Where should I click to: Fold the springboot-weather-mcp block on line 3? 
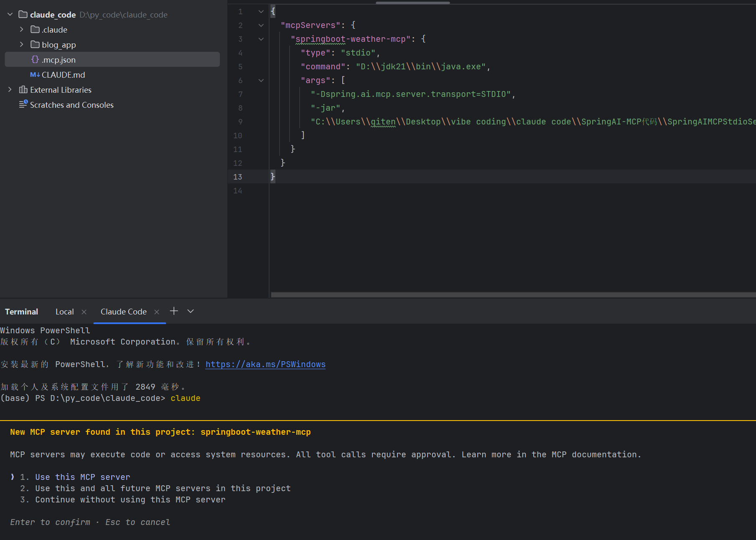point(261,39)
